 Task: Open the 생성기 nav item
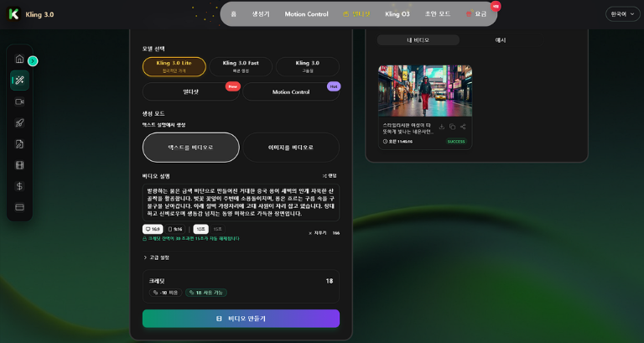261,14
